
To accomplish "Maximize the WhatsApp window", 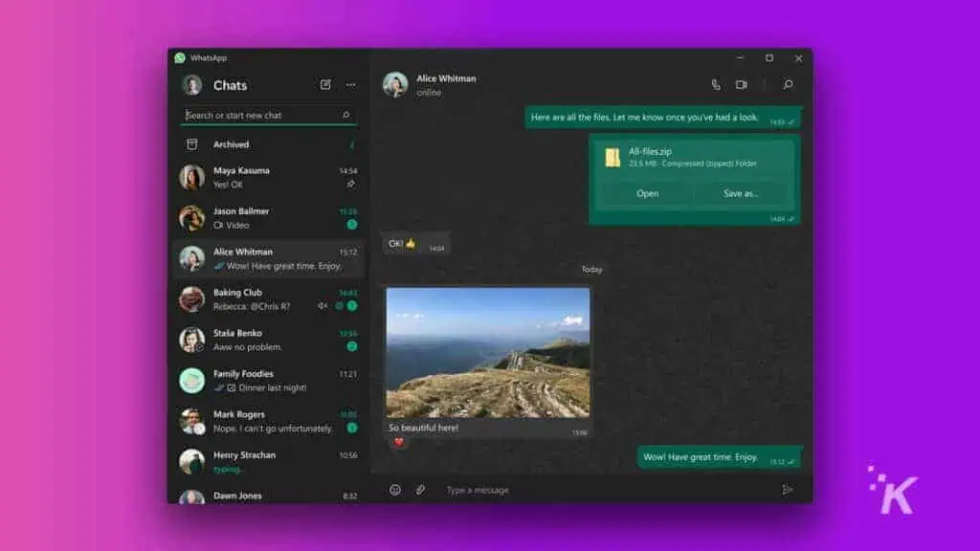I will coord(769,57).
